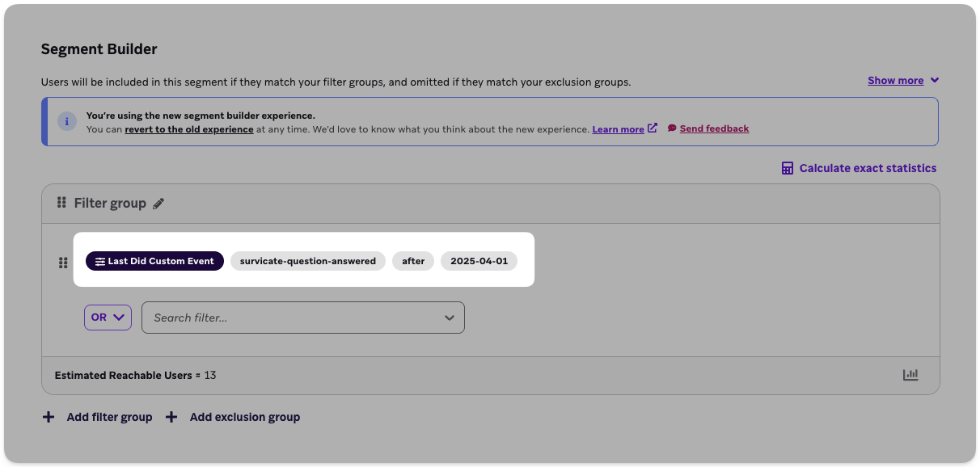
Task: Click the external link icon next to Learn more
Action: tap(652, 128)
